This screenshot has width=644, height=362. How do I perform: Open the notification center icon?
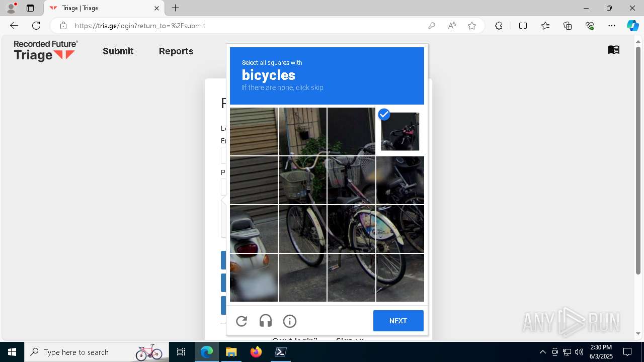click(x=627, y=352)
